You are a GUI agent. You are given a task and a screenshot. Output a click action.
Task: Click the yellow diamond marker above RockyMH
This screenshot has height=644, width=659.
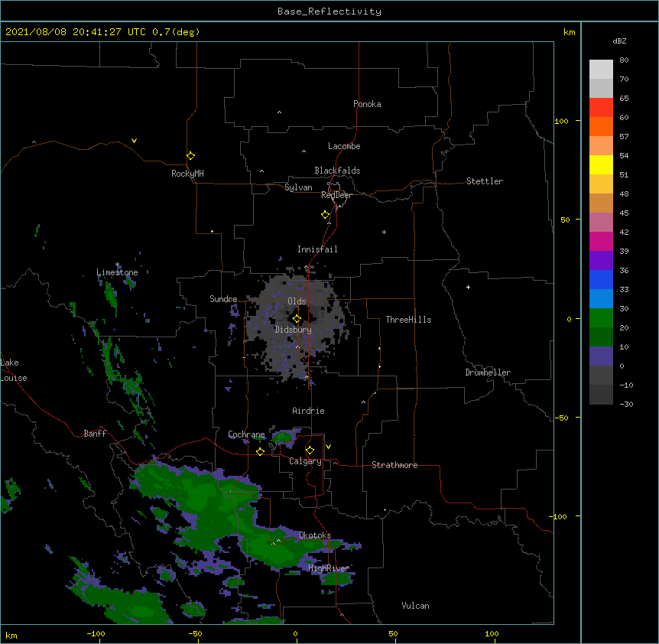pos(190,156)
